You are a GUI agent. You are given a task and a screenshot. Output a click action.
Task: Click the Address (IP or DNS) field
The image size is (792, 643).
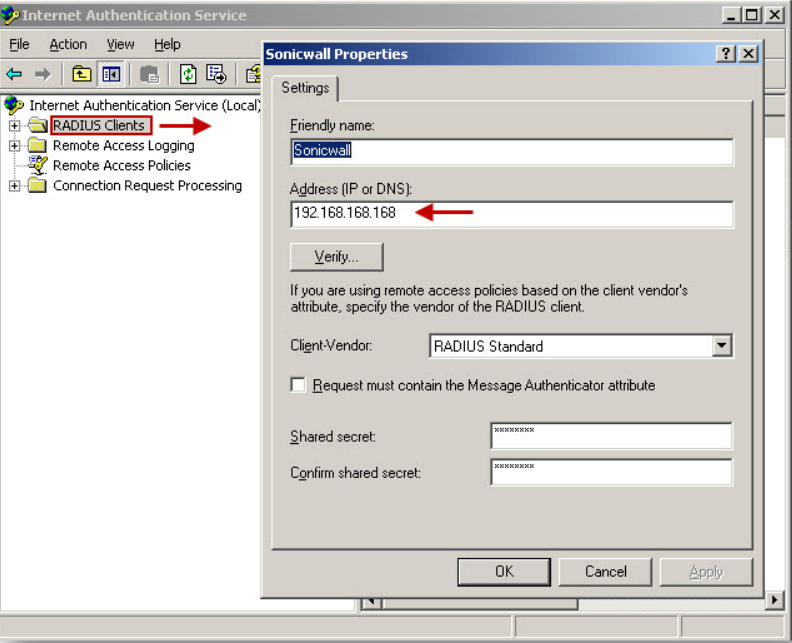511,214
